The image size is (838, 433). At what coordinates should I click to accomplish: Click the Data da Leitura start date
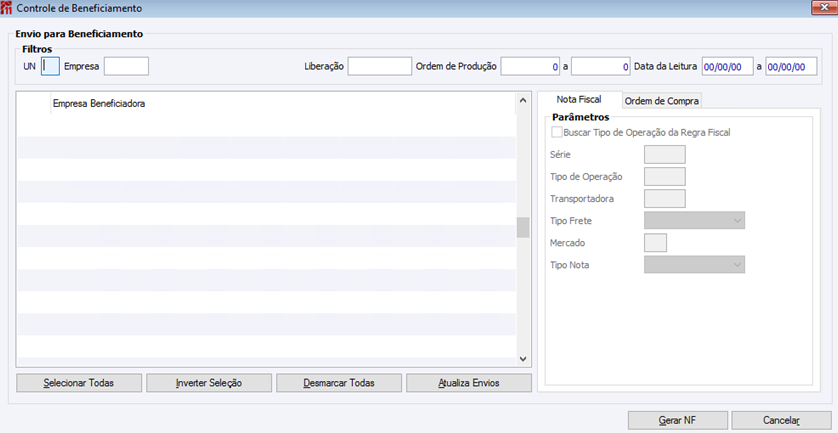pos(727,66)
